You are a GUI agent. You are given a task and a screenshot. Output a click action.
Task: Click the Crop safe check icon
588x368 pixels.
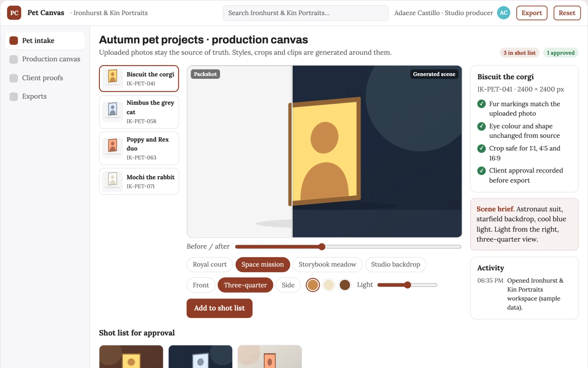(x=481, y=148)
